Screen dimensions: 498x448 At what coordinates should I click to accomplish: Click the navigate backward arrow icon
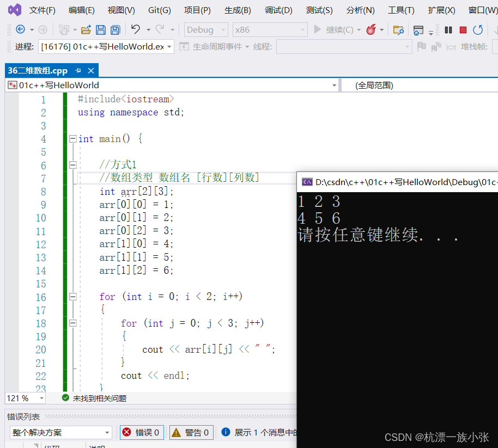(20, 29)
